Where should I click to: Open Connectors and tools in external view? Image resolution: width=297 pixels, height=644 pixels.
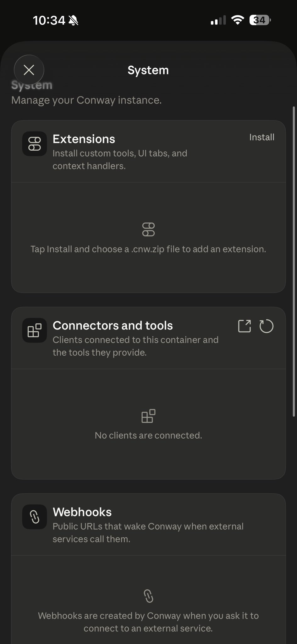(x=244, y=326)
